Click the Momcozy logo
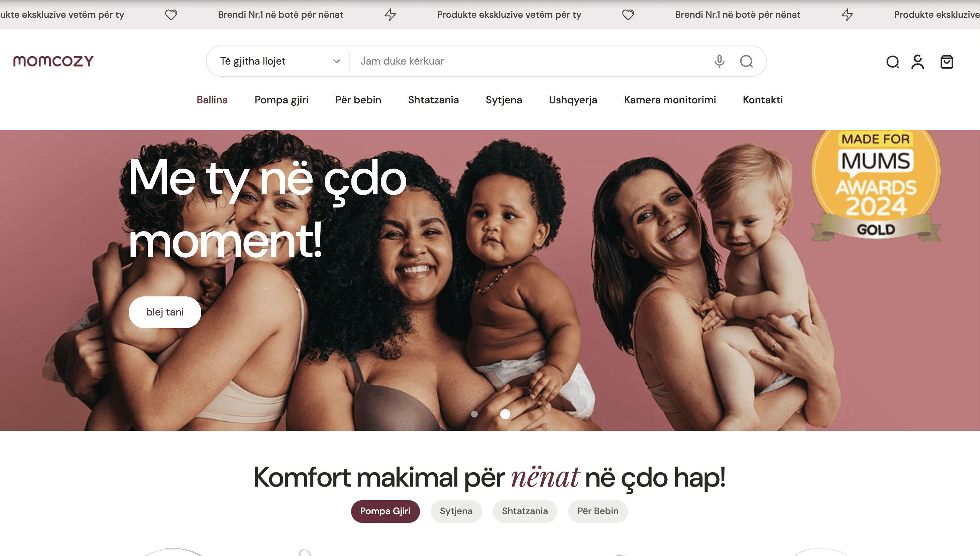This screenshot has width=980, height=556. 53,61
